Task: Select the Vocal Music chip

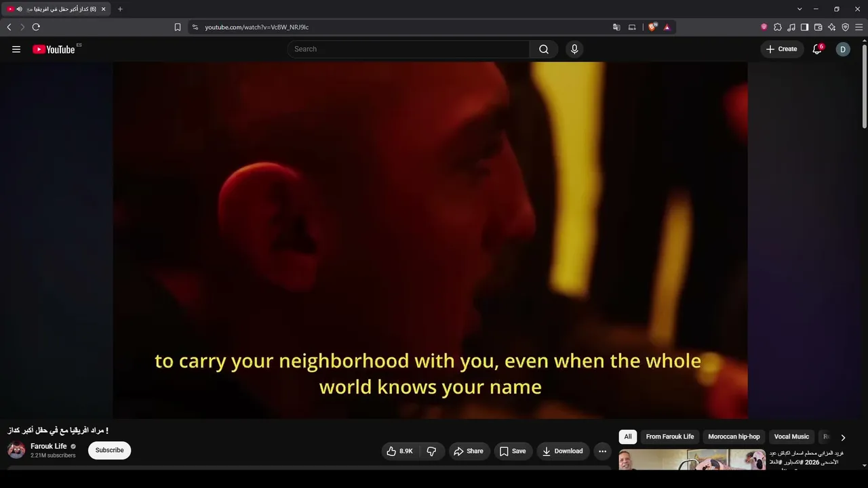Action: click(x=791, y=436)
